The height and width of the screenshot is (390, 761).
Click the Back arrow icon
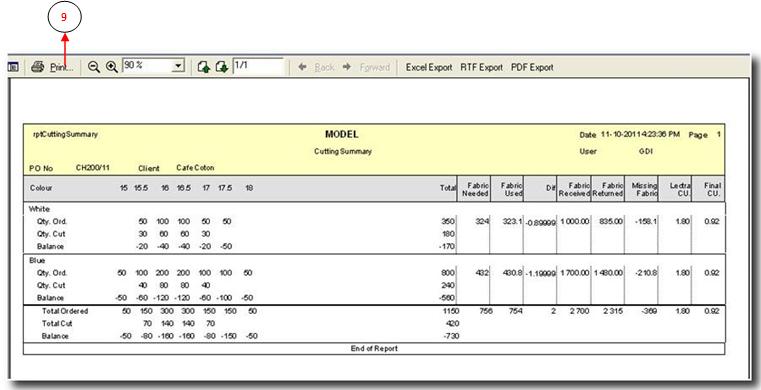click(302, 67)
